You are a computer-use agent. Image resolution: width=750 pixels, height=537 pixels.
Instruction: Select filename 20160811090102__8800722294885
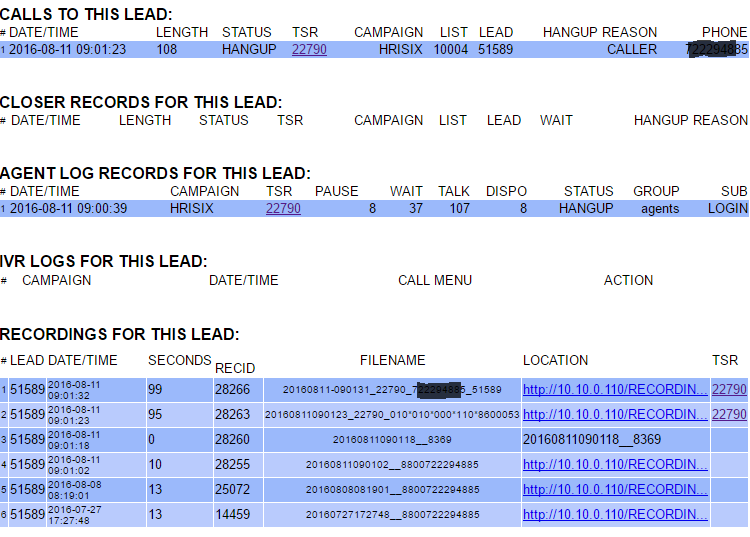(392, 464)
